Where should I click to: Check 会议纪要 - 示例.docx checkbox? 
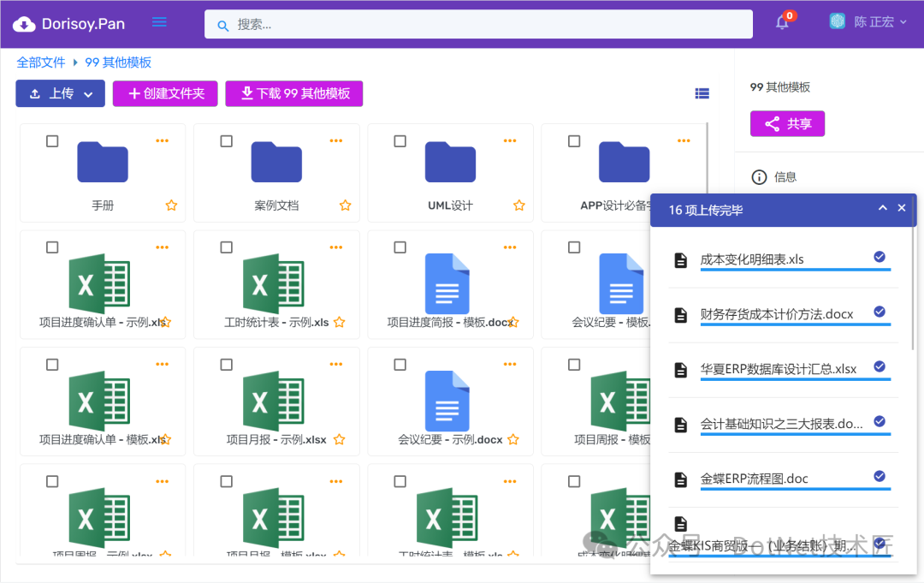400,365
